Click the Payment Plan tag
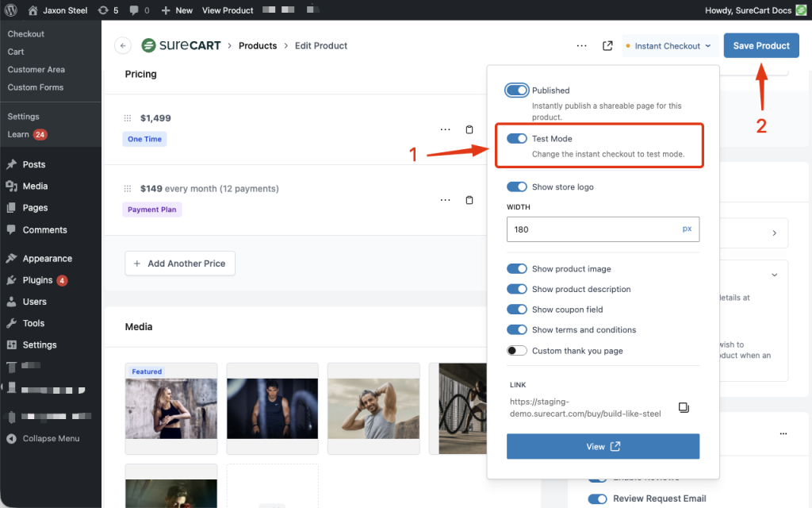 click(x=151, y=210)
